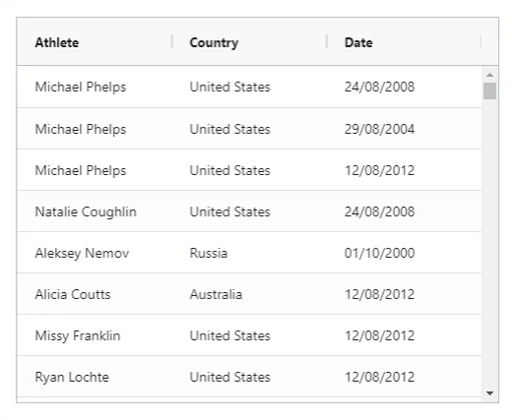Select the Alicia Coutts row
This screenshot has height=420, width=516.
coord(249,294)
